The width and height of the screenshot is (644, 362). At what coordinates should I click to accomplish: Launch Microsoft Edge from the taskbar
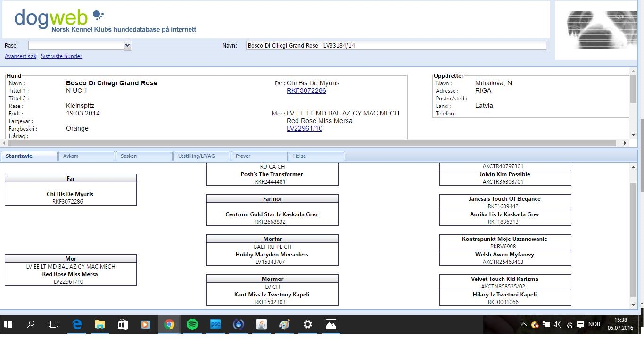click(77, 324)
